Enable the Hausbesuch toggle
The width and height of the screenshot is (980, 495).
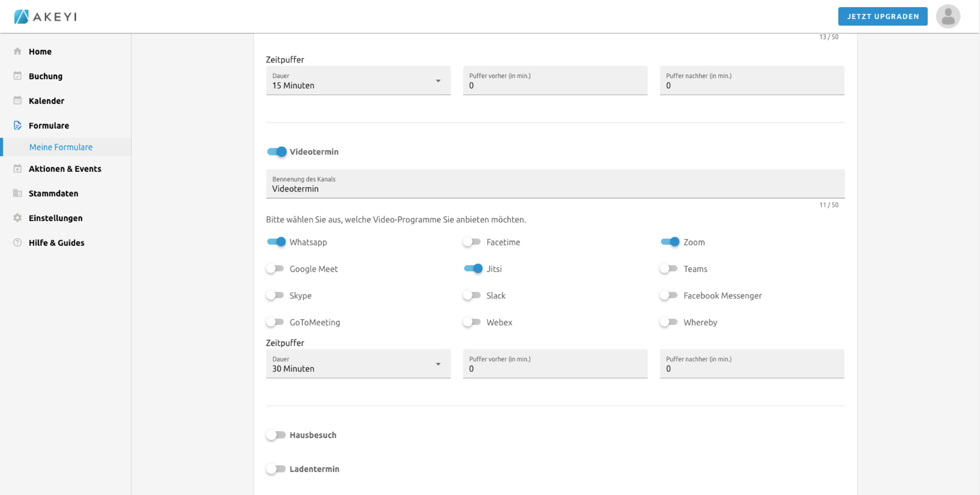(x=276, y=435)
